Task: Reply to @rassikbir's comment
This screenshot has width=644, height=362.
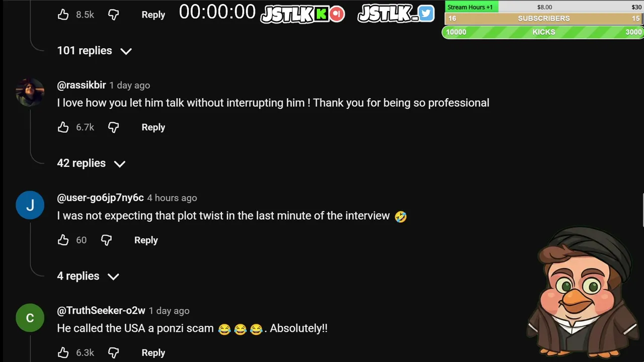Action: point(153,127)
